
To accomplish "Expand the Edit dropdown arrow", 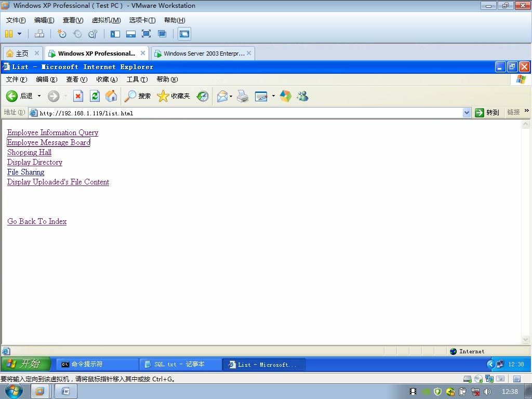I will click(273, 96).
